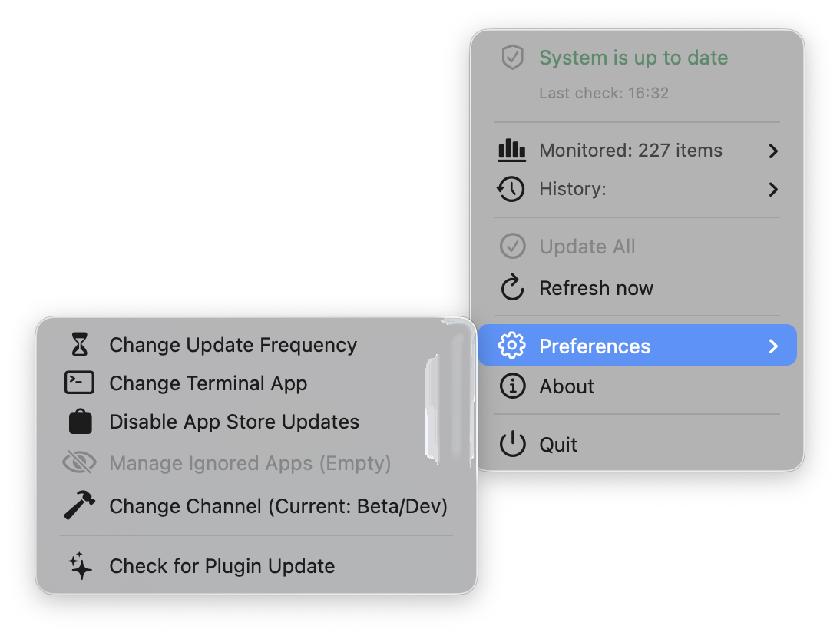The image size is (840, 636).
Task: Click the bar chart Monitored icon
Action: click(x=512, y=151)
